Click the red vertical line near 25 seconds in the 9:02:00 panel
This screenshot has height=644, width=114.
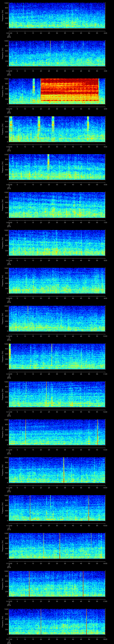50,49
